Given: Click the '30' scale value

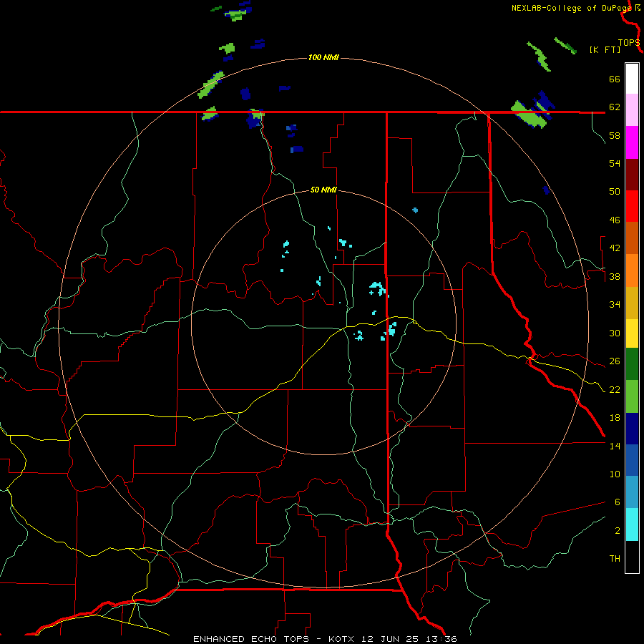Looking at the screenshot, I should point(615,333).
